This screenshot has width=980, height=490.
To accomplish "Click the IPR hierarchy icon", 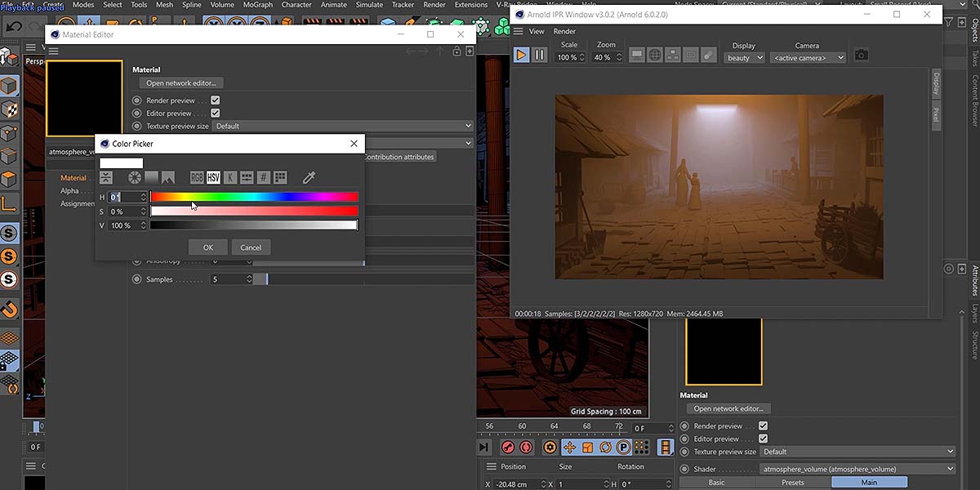I will click(673, 56).
